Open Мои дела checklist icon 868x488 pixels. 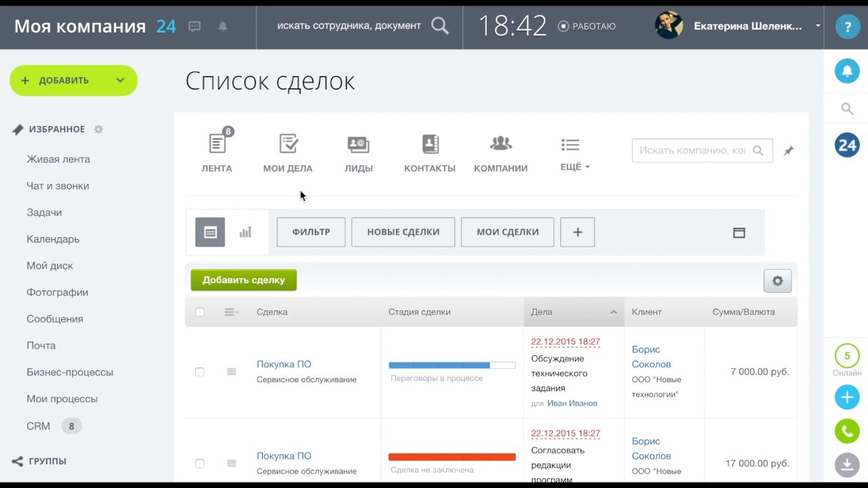coord(289,144)
